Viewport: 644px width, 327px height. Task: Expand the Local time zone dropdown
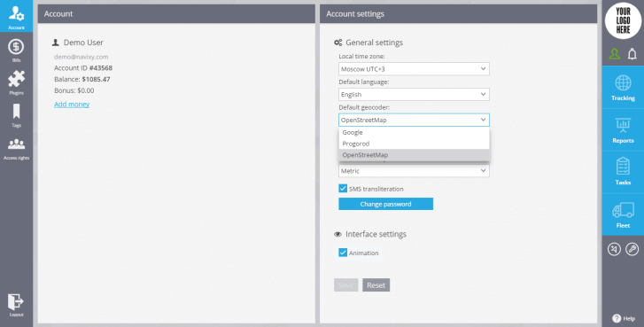pyautogui.click(x=414, y=69)
